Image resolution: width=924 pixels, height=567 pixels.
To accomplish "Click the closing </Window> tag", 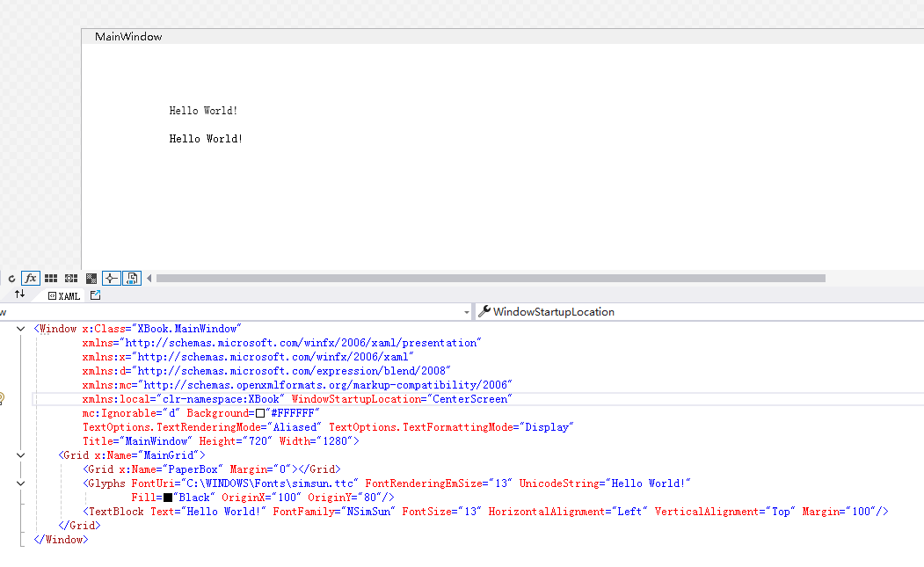I will point(61,540).
